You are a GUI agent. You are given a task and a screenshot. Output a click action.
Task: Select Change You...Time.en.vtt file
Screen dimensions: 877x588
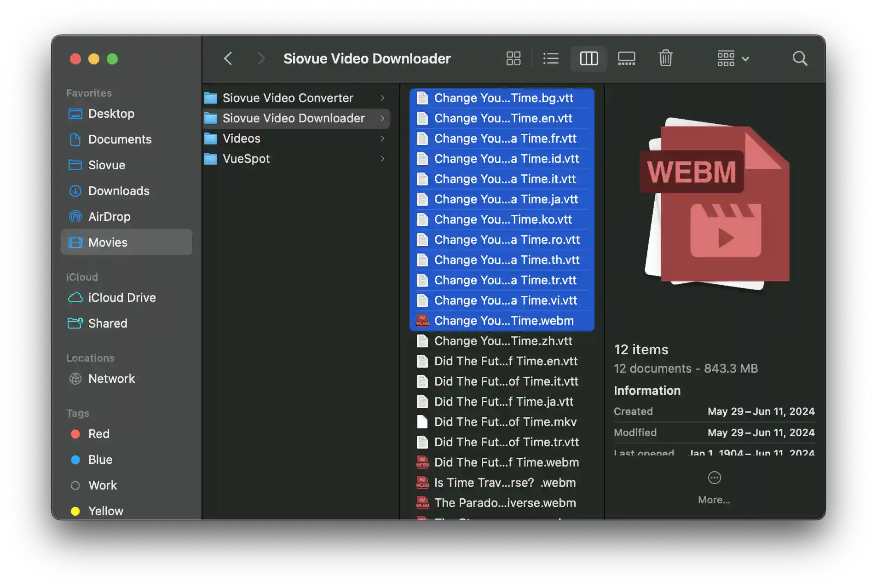(x=502, y=118)
